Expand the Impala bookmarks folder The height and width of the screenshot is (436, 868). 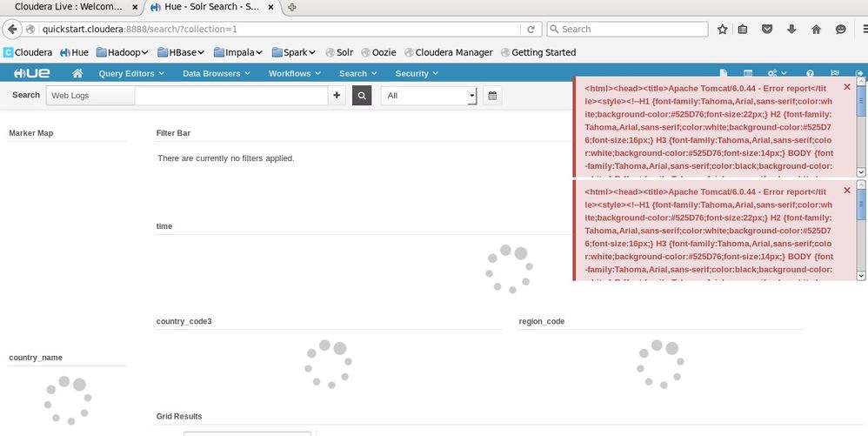238,52
